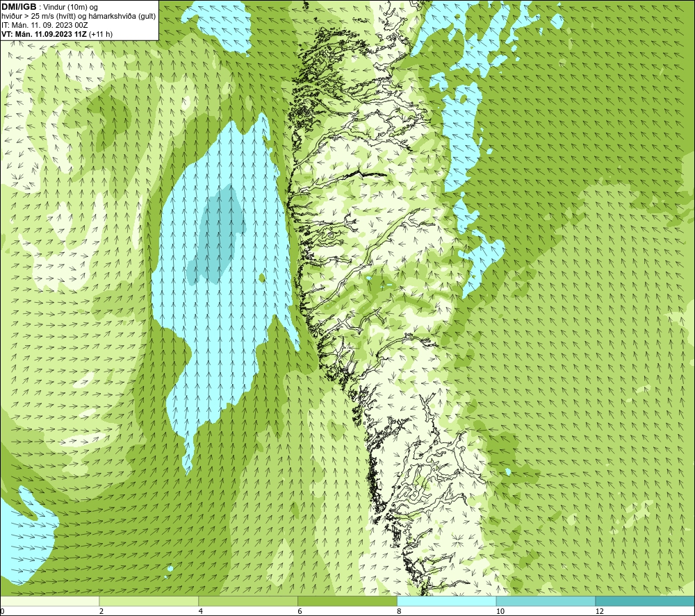The image size is (695, 616).
Task: Click the scale label '6'
Action: (x=300, y=612)
